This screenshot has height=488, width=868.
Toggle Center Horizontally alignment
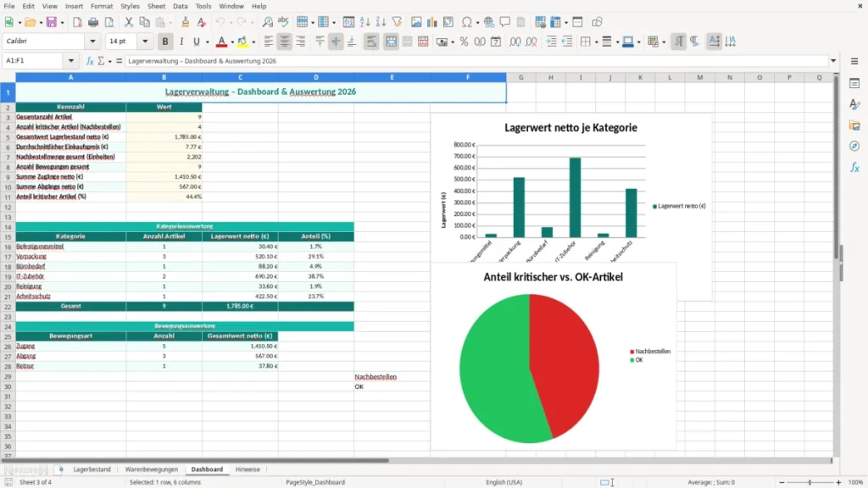285,42
